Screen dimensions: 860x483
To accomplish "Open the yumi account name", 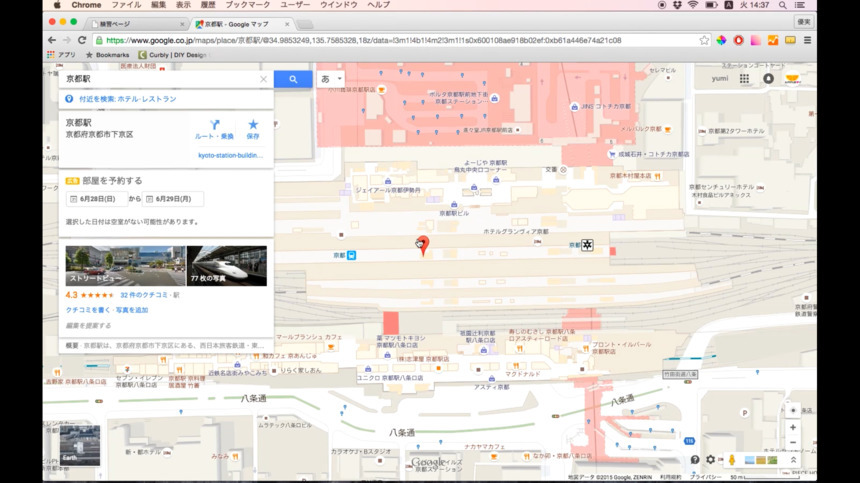I will pos(720,79).
